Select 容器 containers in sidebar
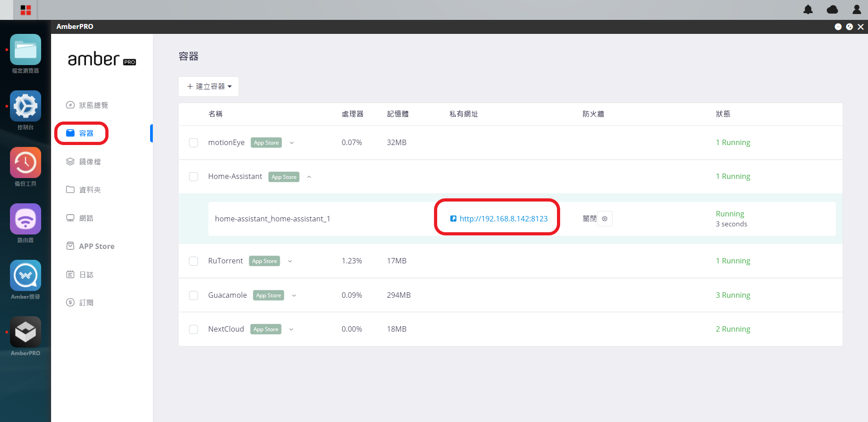The image size is (868, 422). click(x=80, y=133)
